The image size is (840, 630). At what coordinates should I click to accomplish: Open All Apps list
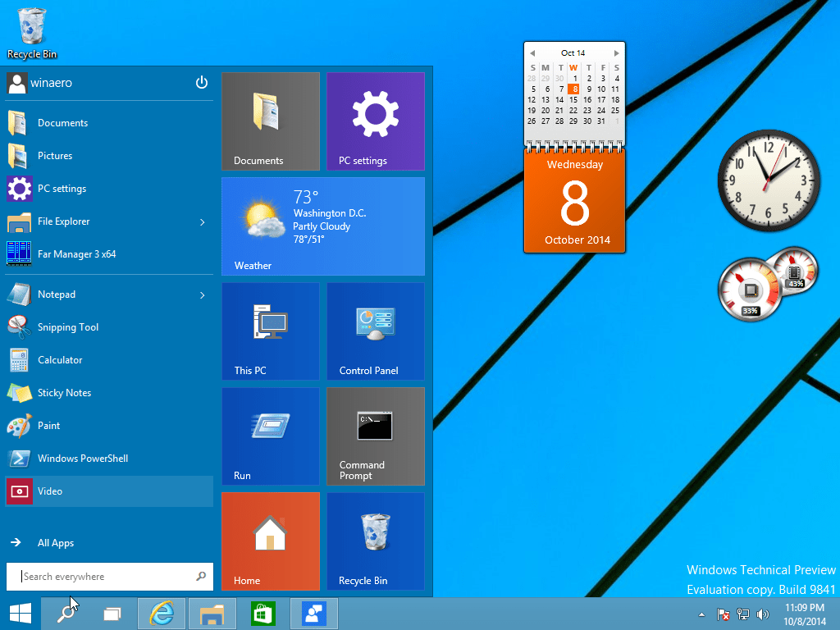tap(55, 543)
